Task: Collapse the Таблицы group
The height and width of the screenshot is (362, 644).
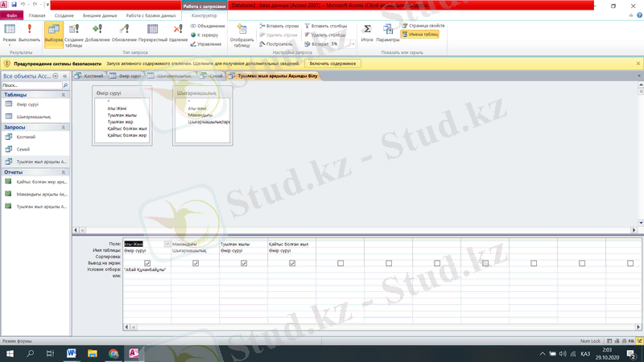Action: [64, 95]
